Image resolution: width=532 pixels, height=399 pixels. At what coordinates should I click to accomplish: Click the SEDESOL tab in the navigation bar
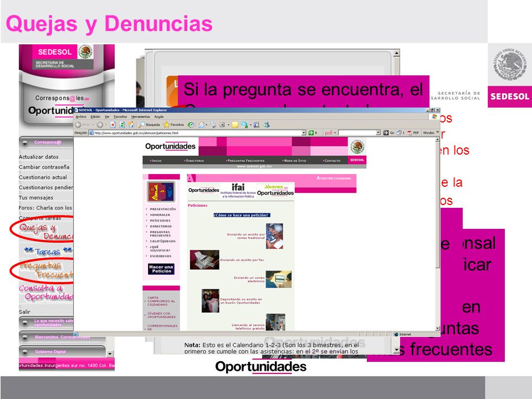pyautogui.click(x=357, y=160)
